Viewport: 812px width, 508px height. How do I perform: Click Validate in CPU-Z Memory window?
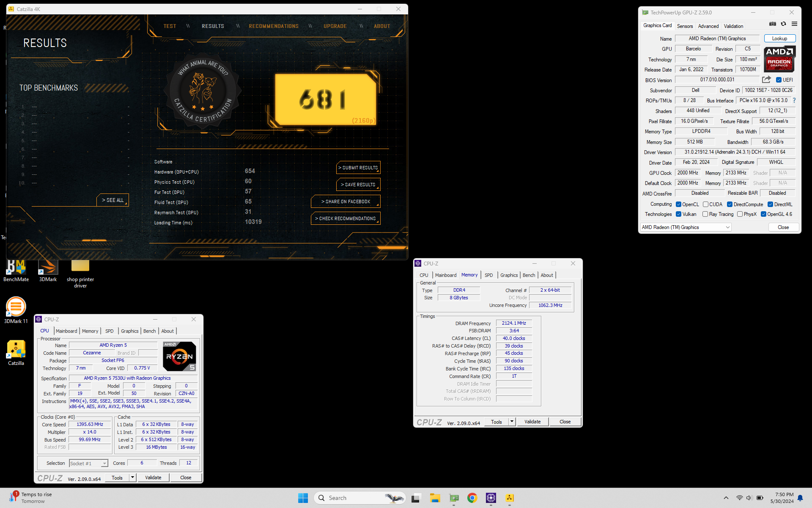[532, 422]
